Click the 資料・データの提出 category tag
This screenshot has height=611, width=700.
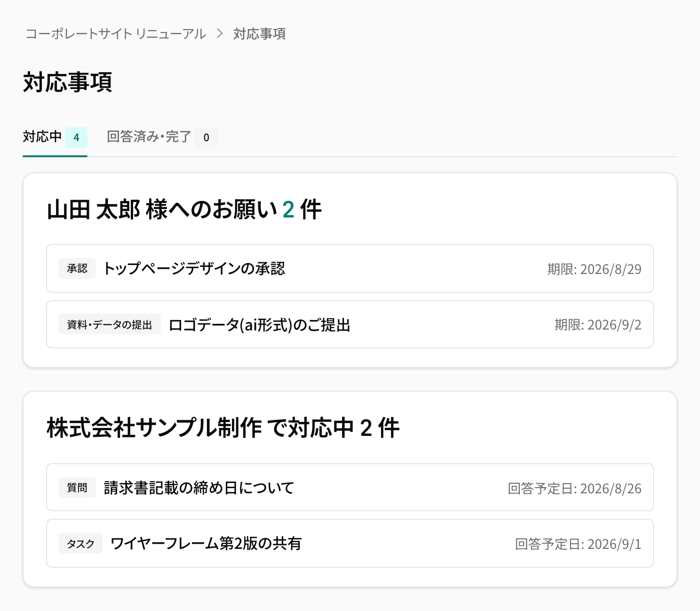110,324
